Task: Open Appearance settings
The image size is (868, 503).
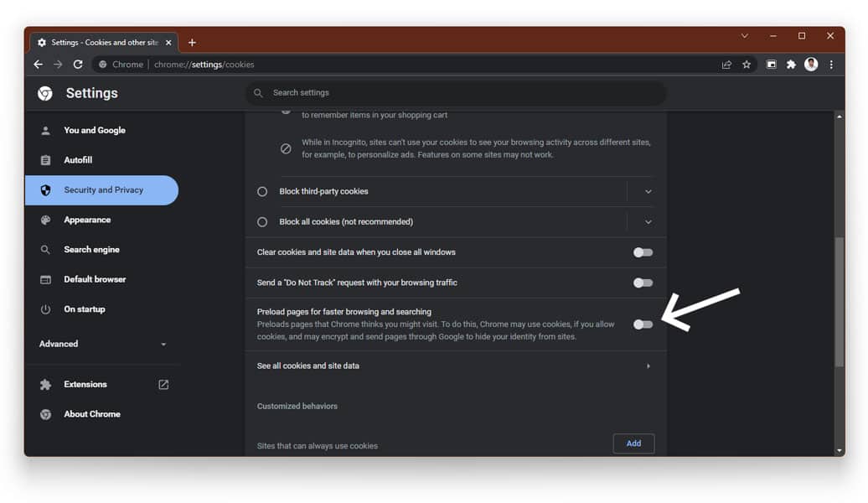Action: point(102,220)
